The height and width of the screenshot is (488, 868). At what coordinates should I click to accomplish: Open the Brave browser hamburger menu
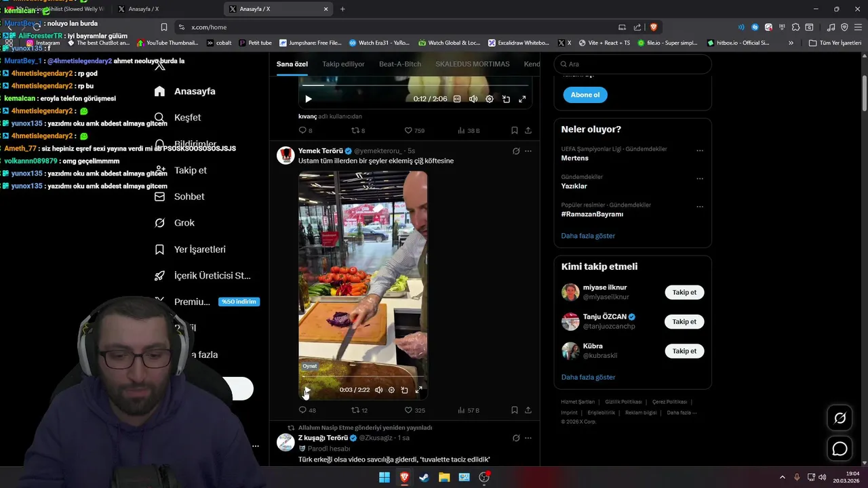click(858, 27)
